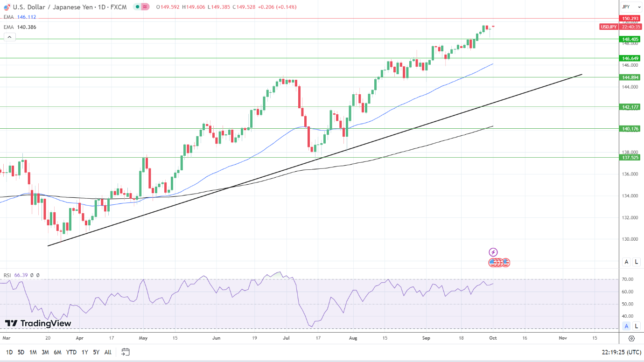
Task: Click the RSI indicator label
Action: click(x=7, y=275)
